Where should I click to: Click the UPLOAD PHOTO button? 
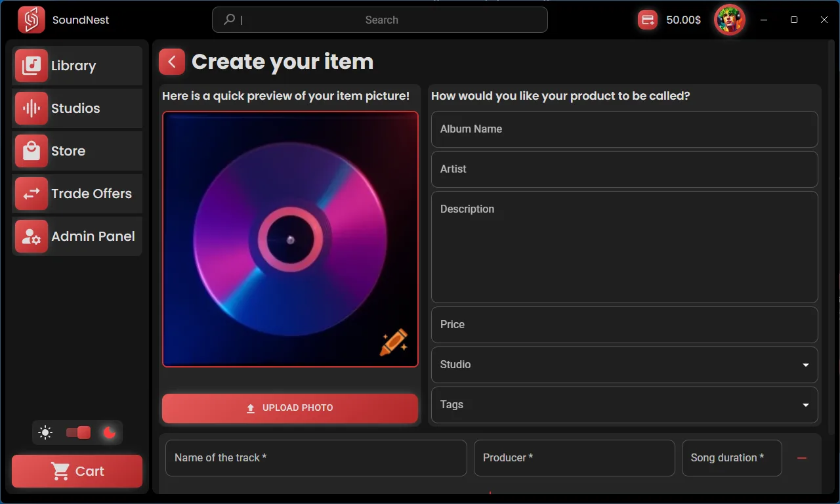(290, 408)
